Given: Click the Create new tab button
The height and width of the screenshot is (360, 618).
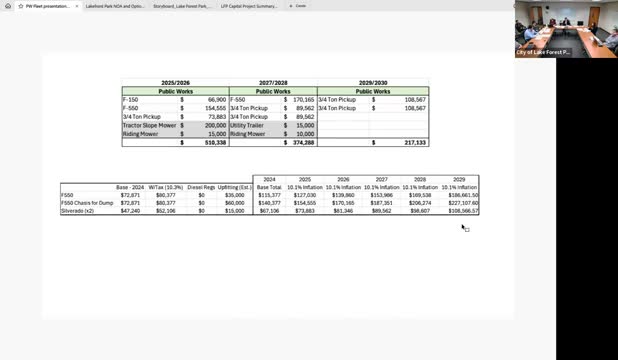Looking at the screenshot, I should click(298, 6).
